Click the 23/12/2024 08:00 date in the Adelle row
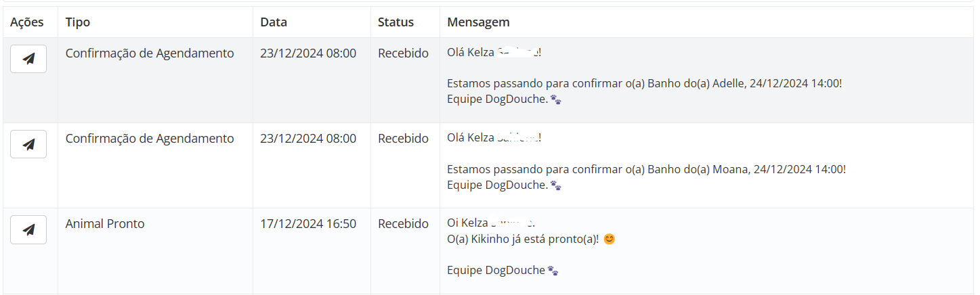Image resolution: width=980 pixels, height=295 pixels. click(x=308, y=53)
